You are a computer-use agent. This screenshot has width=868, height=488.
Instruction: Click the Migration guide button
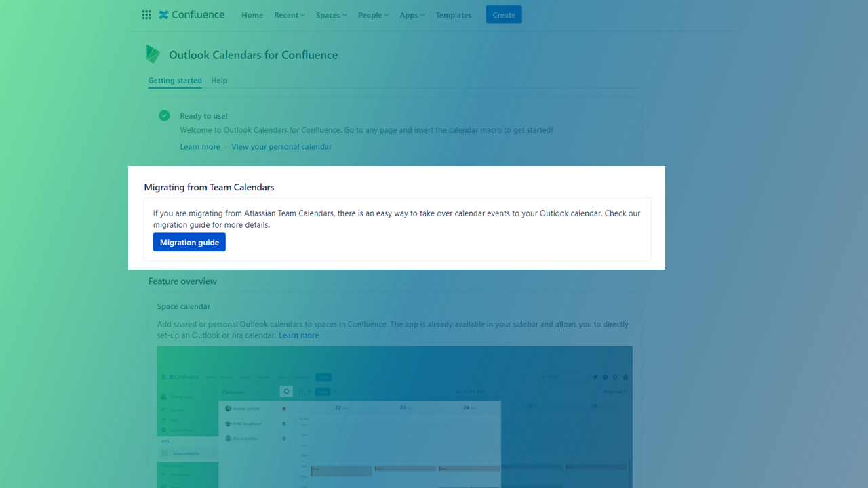click(x=189, y=243)
